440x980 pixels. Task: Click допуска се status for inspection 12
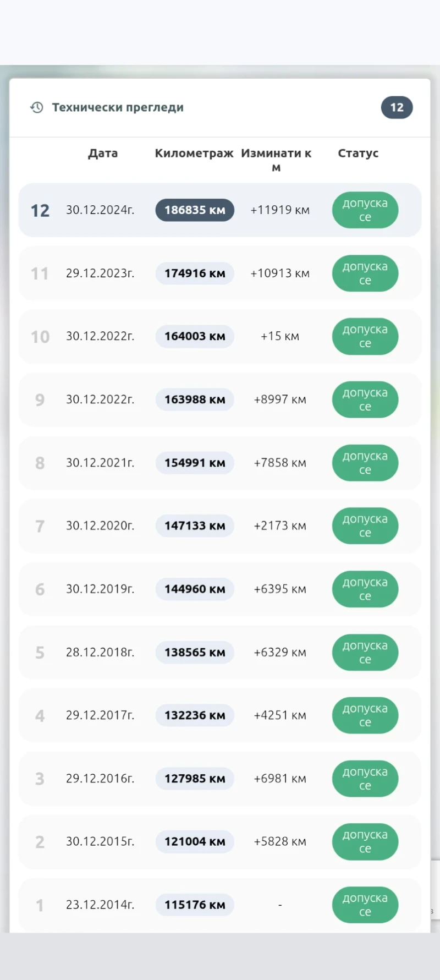click(x=365, y=210)
